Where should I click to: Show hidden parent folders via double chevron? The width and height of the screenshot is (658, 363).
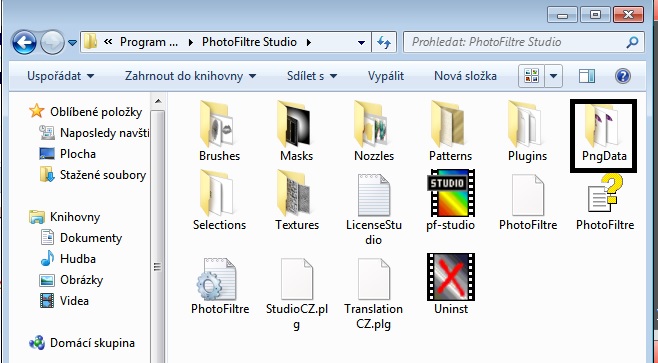(x=108, y=42)
